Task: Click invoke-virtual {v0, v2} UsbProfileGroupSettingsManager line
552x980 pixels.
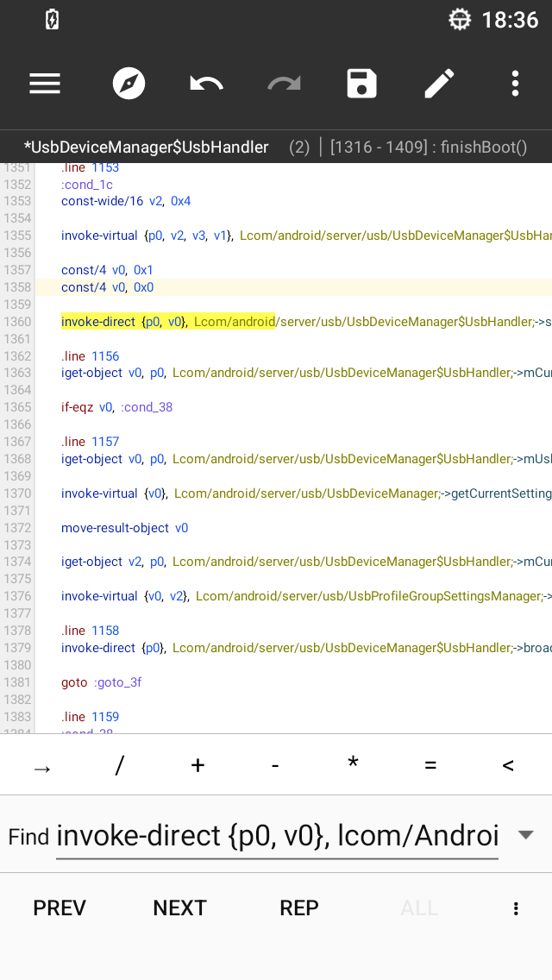Action: pyautogui.click(x=306, y=596)
